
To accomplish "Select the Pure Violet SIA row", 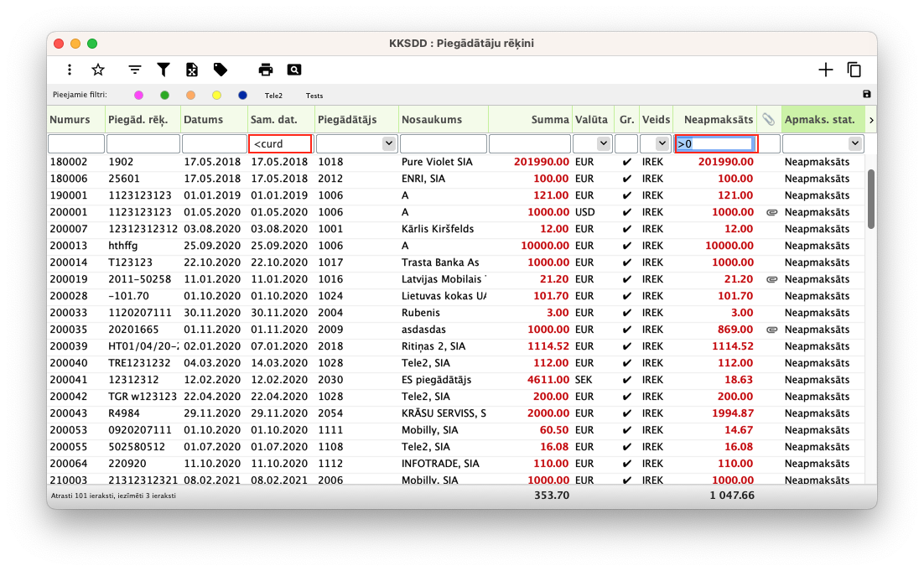I will tap(456, 162).
